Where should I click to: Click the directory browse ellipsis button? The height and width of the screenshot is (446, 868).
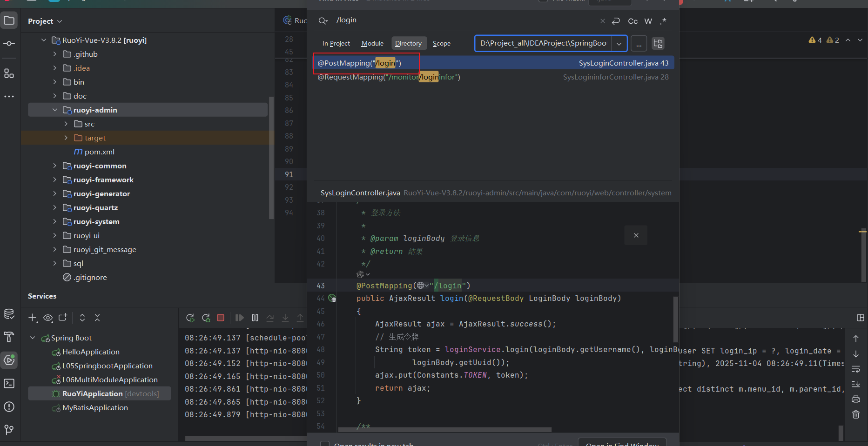[x=639, y=44]
